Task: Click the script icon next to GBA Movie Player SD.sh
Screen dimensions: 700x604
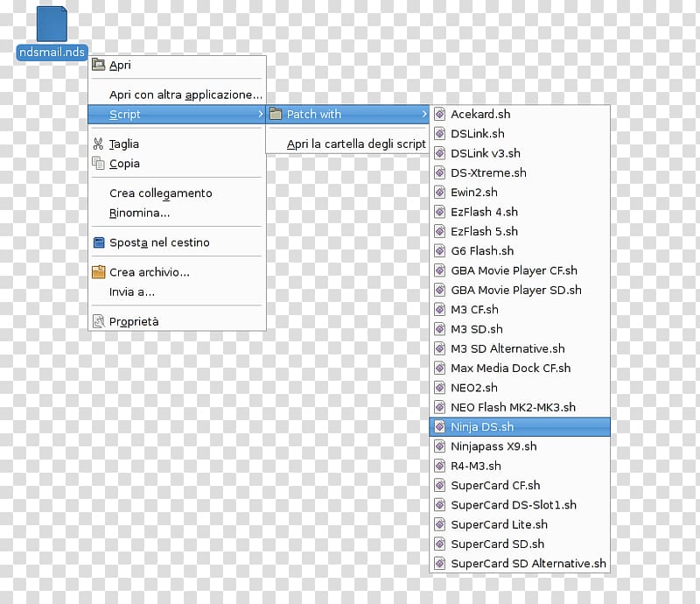Action: click(440, 290)
